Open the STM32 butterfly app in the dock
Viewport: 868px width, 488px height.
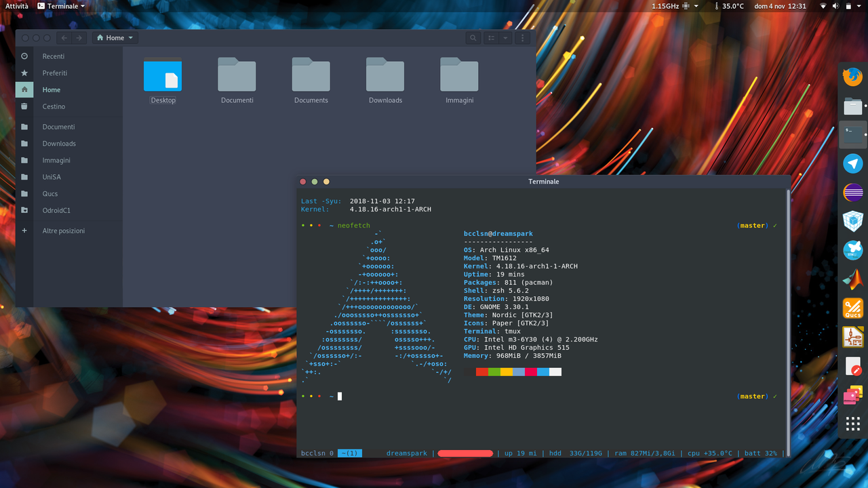(852, 250)
